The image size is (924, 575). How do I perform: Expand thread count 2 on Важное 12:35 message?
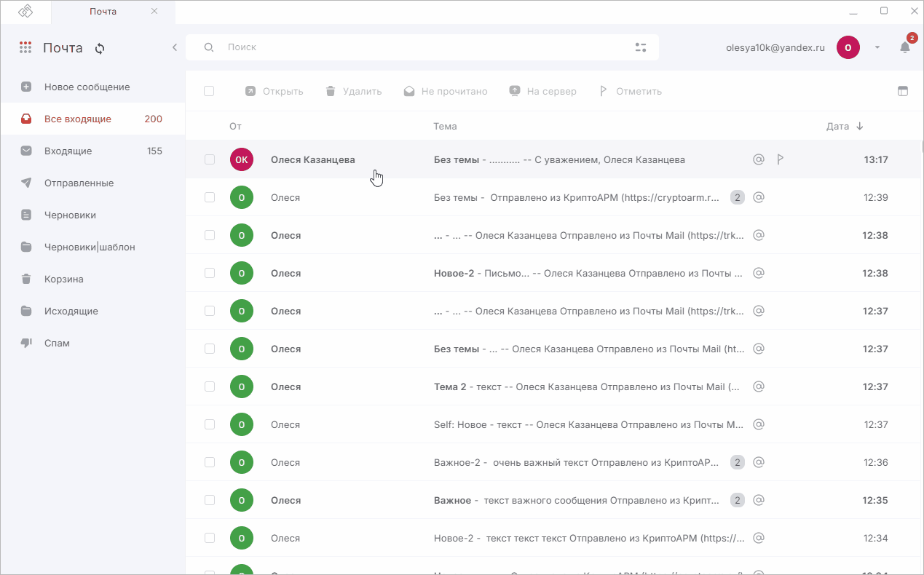point(737,500)
